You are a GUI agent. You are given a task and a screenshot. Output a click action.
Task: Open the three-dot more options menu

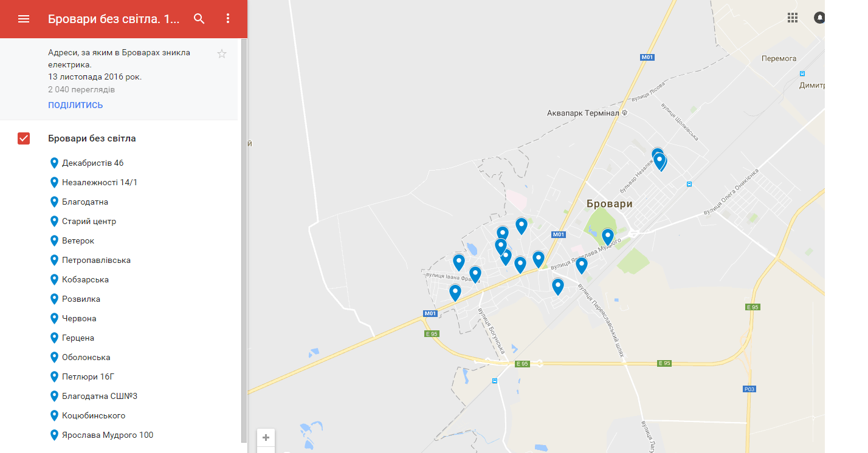[x=228, y=19]
